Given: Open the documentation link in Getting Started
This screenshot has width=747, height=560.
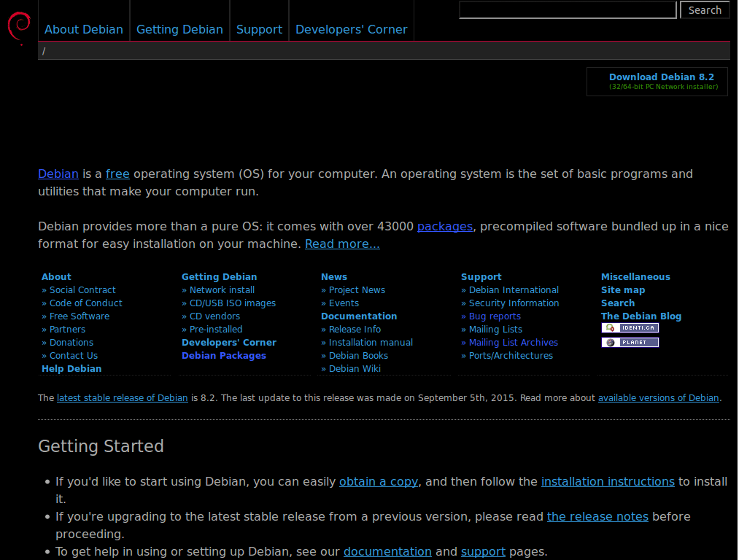Looking at the screenshot, I should pyautogui.click(x=387, y=551).
